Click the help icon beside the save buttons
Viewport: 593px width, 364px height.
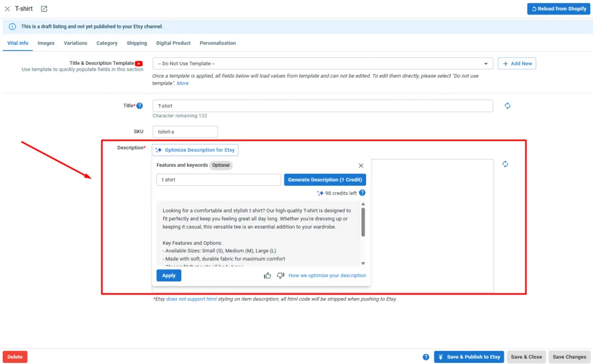click(426, 356)
